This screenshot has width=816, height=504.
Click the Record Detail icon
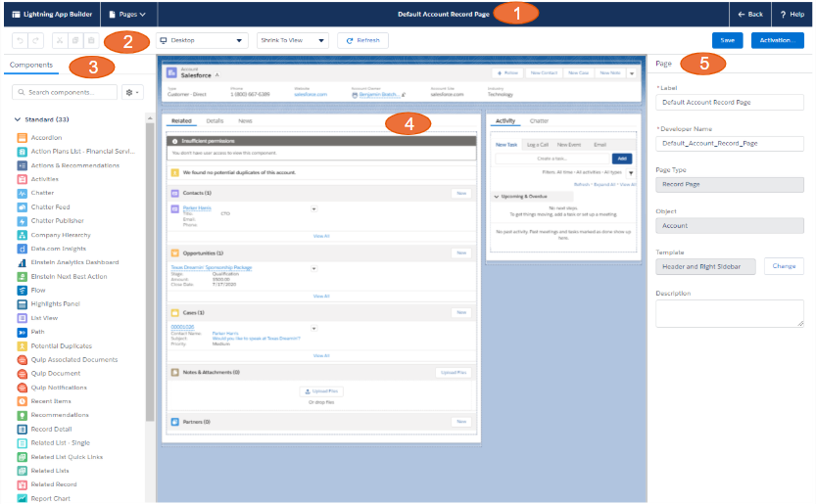click(x=22, y=429)
